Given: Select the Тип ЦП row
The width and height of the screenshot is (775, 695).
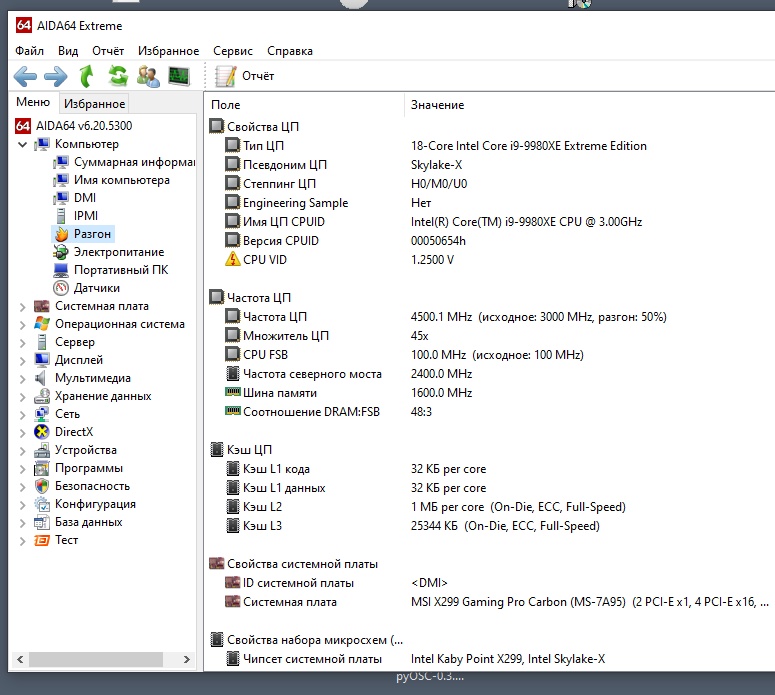Looking at the screenshot, I should pyautogui.click(x=490, y=146).
